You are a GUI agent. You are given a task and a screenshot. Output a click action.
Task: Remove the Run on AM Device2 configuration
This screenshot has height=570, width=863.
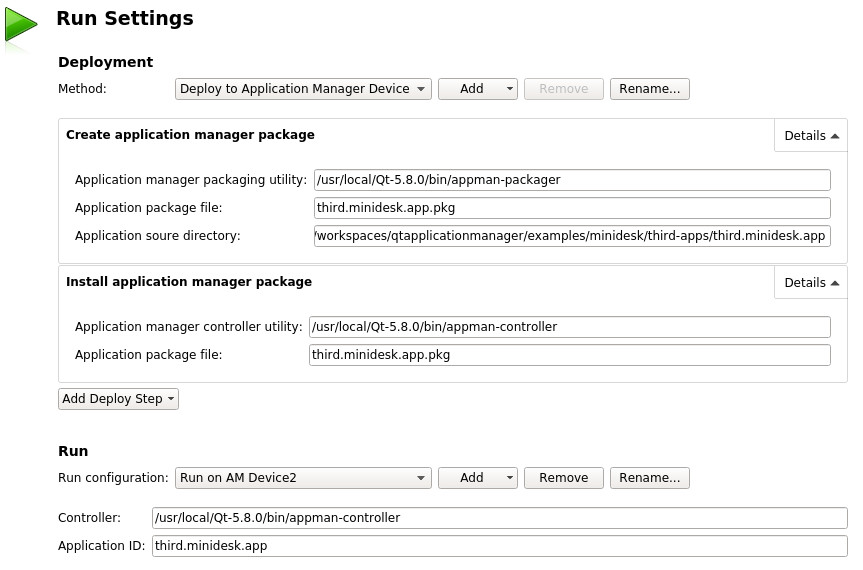click(564, 478)
